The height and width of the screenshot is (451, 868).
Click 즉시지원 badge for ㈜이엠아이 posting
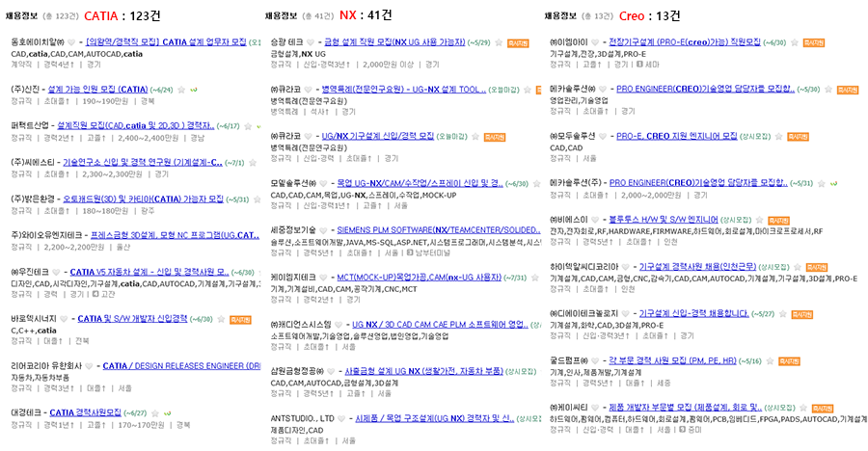click(x=814, y=43)
